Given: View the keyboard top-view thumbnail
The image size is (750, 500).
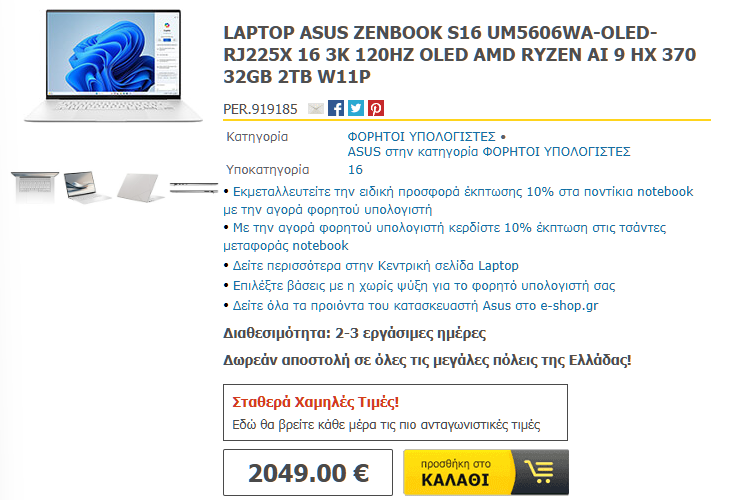Looking at the screenshot, I should (x=34, y=187).
